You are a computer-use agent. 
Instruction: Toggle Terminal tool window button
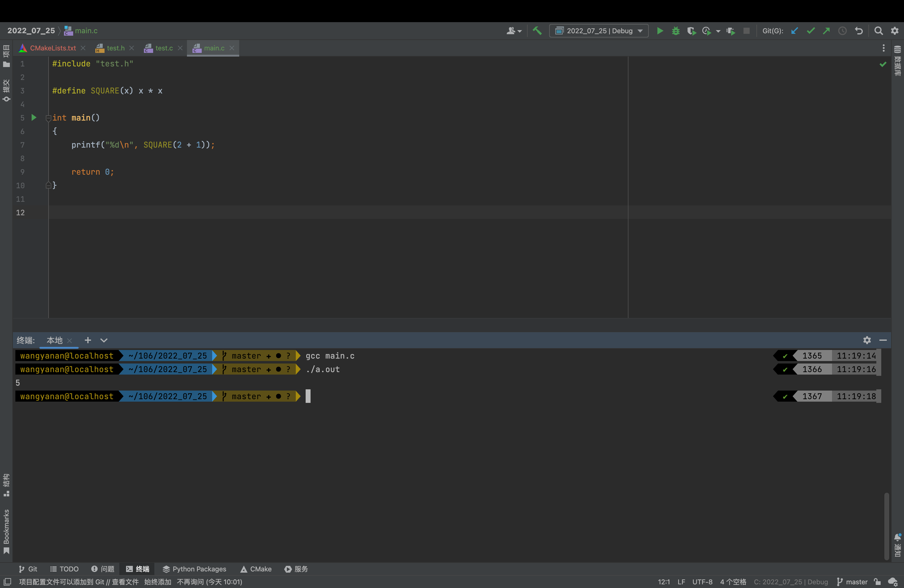click(138, 569)
